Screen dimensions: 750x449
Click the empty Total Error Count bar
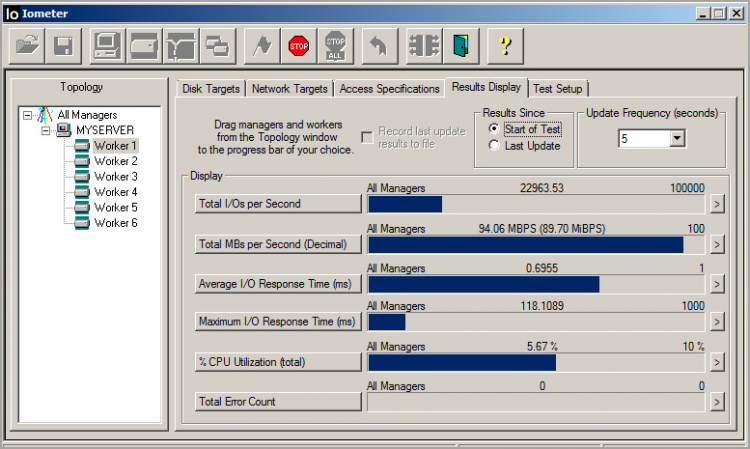click(536, 402)
